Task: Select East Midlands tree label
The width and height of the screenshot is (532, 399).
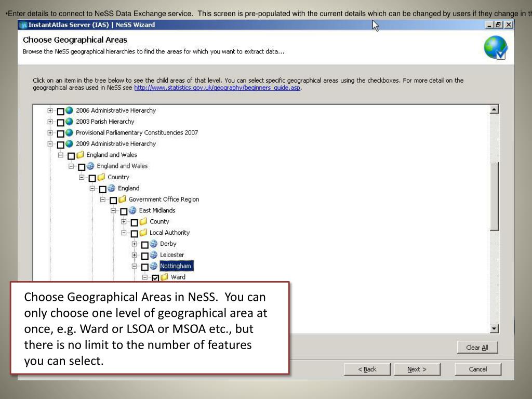Action: (x=157, y=210)
